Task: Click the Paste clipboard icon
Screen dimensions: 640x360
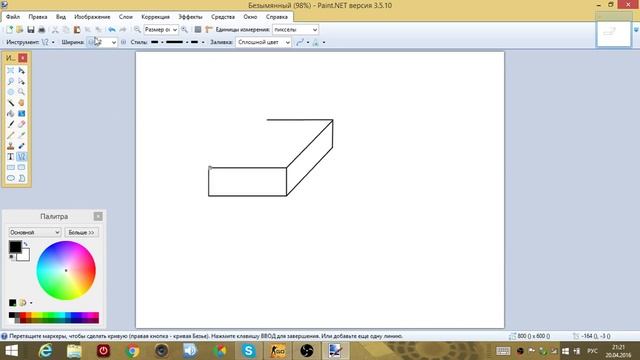Action: click(77, 29)
